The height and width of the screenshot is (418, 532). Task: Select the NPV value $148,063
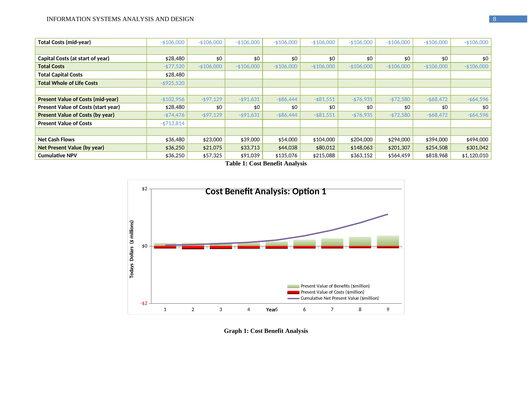pos(362,148)
